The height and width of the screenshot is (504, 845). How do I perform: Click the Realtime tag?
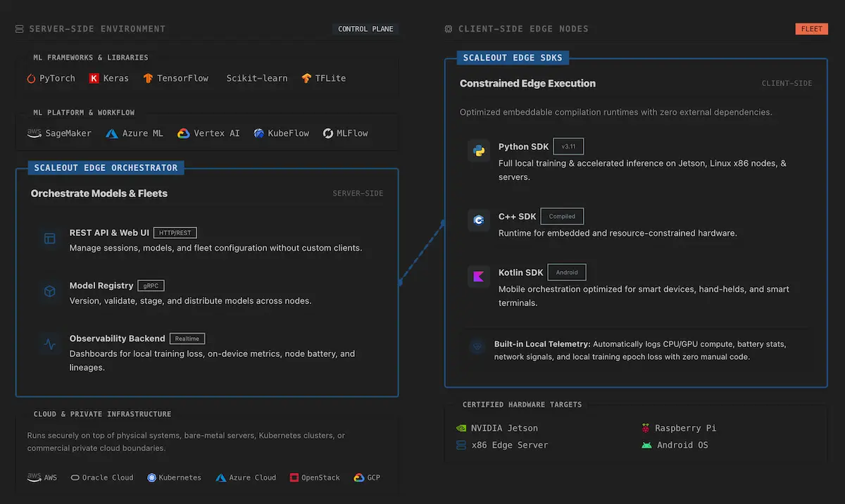[x=187, y=339]
